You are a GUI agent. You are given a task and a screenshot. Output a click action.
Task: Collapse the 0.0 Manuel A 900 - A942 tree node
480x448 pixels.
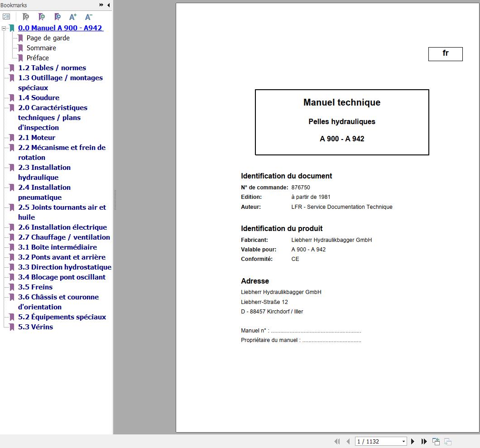pos(4,28)
